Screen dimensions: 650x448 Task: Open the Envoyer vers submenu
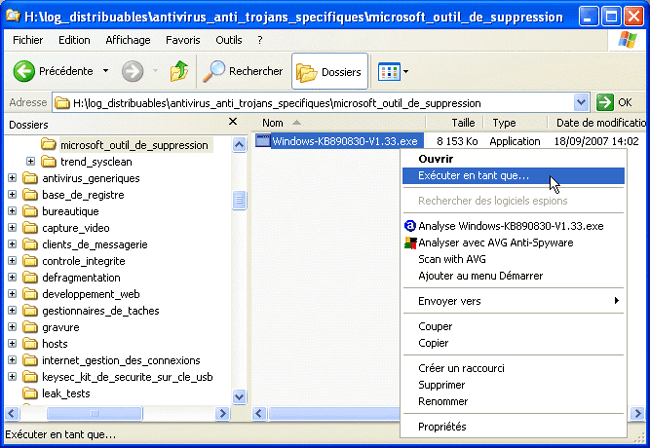click(514, 301)
